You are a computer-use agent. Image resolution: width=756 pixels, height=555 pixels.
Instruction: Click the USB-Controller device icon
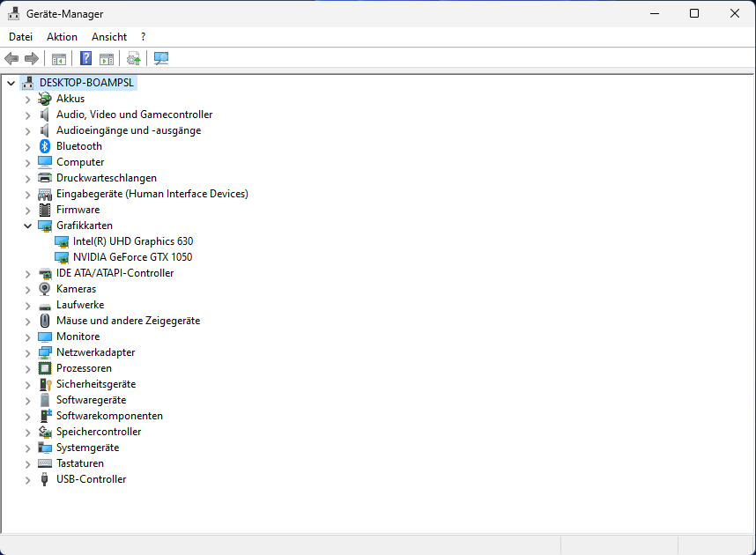[x=44, y=478]
